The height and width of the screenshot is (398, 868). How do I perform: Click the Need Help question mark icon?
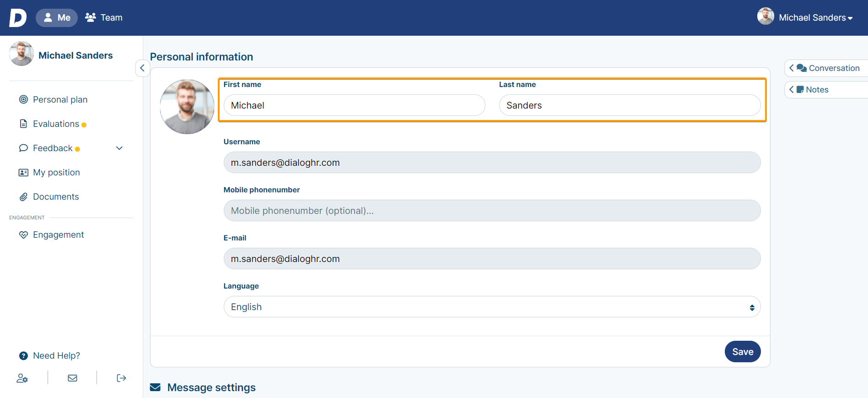pyautogui.click(x=23, y=355)
